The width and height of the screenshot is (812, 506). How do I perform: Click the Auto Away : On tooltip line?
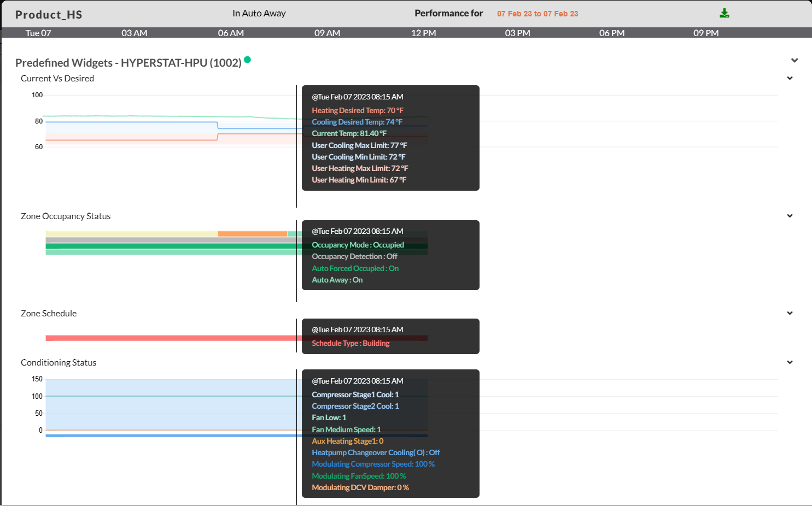(337, 280)
